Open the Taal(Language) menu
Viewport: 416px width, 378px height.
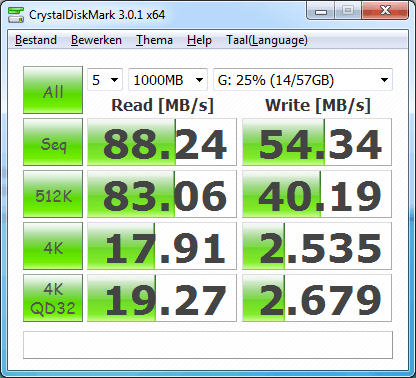coord(267,40)
